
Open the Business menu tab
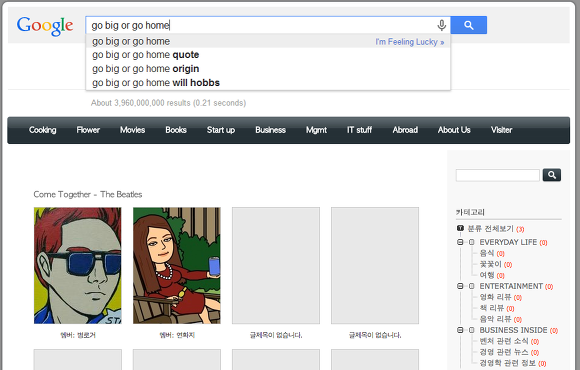coord(270,130)
